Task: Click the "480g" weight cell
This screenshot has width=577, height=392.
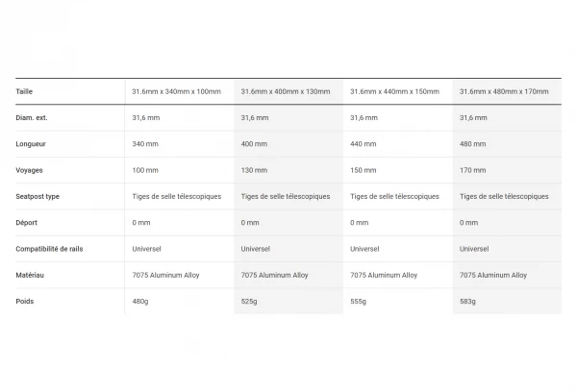Action: coord(140,301)
